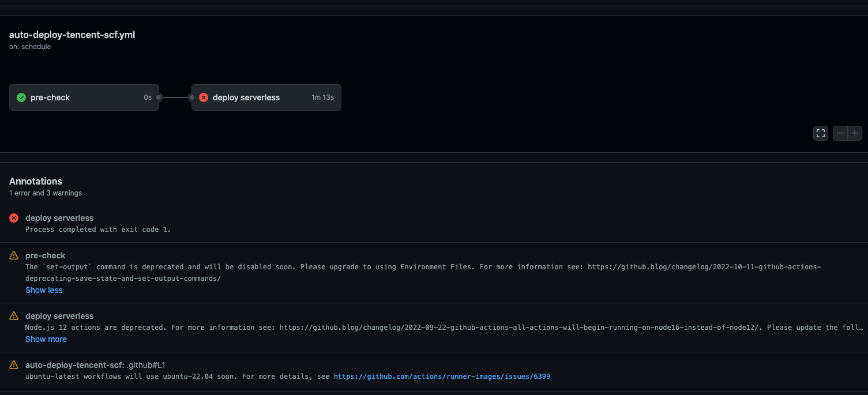
Task: Click the 1m 13s duration label
Action: [x=322, y=97]
